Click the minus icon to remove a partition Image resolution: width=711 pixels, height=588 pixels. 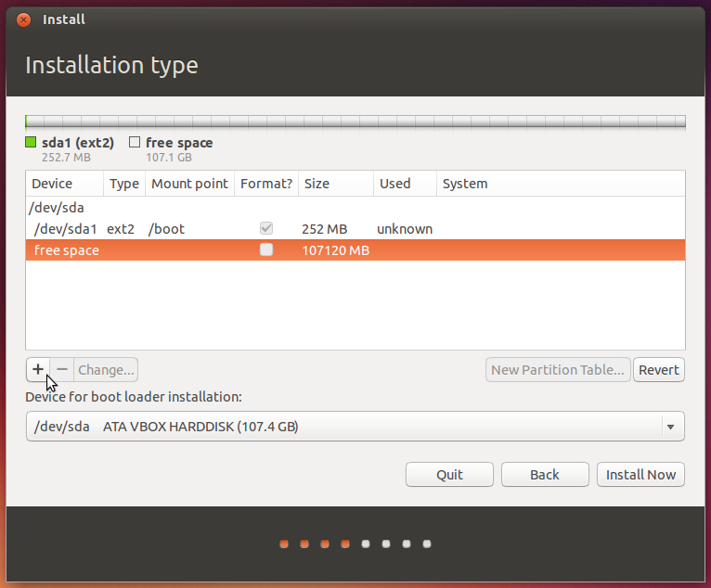(x=62, y=370)
